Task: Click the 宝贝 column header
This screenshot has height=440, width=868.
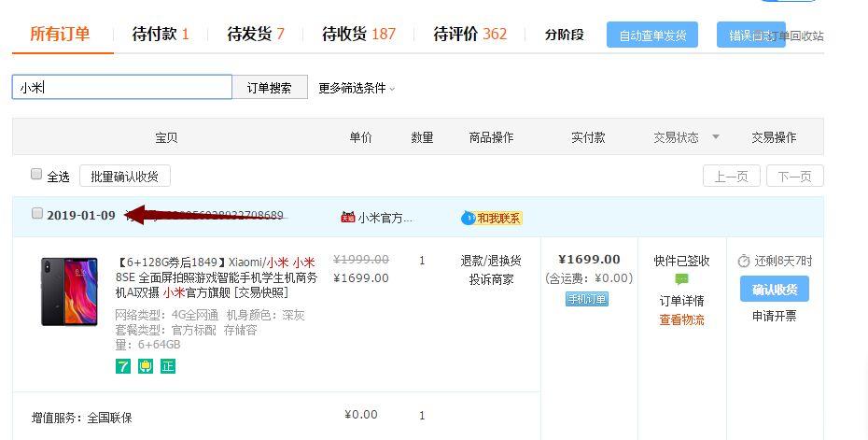Action: click(x=166, y=137)
